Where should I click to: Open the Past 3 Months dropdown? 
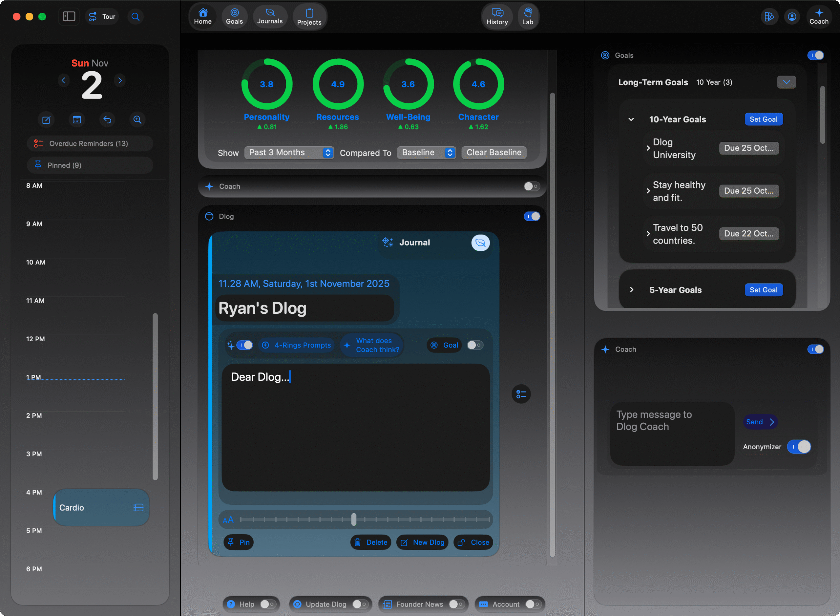pos(289,153)
